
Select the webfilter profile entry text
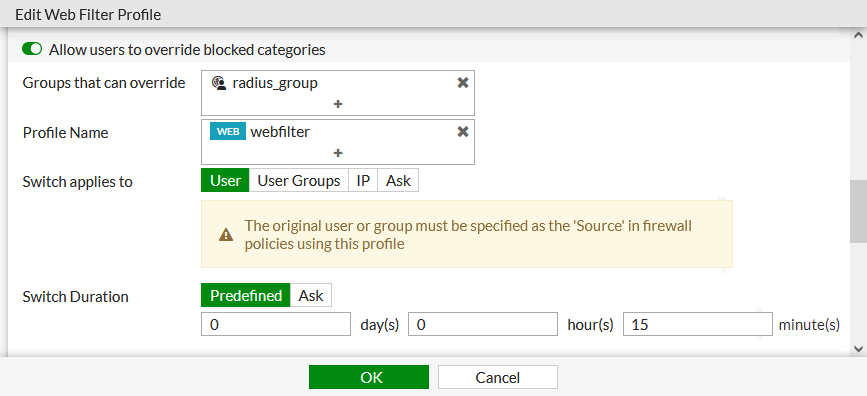[280, 132]
